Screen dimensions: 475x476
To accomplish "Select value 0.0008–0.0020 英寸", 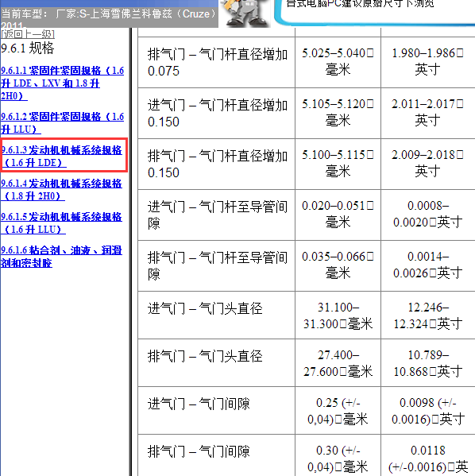I will [x=427, y=214].
